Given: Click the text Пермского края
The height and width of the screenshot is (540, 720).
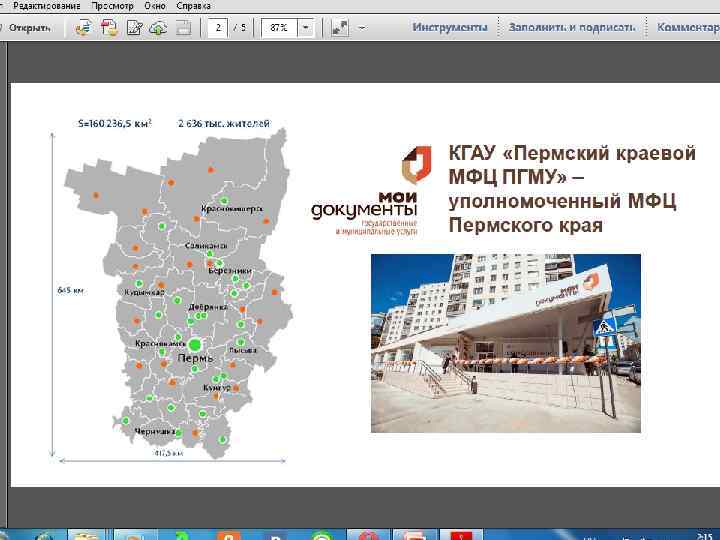Looking at the screenshot, I should point(525,225).
